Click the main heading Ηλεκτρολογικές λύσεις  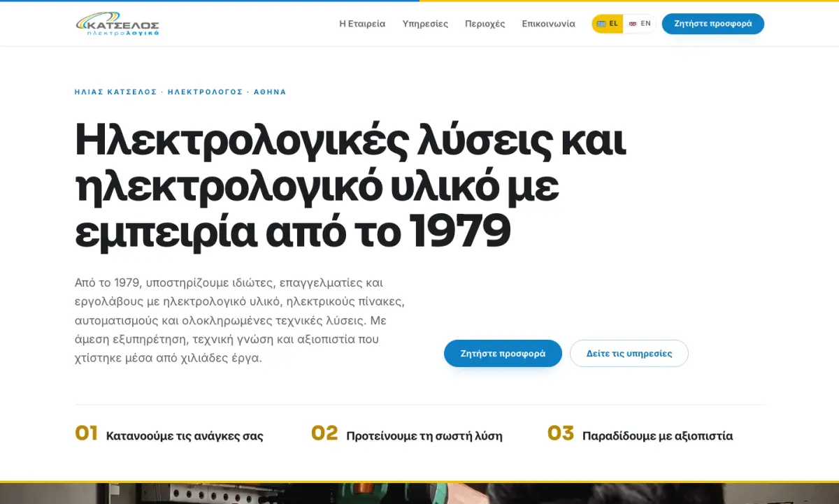350,185
